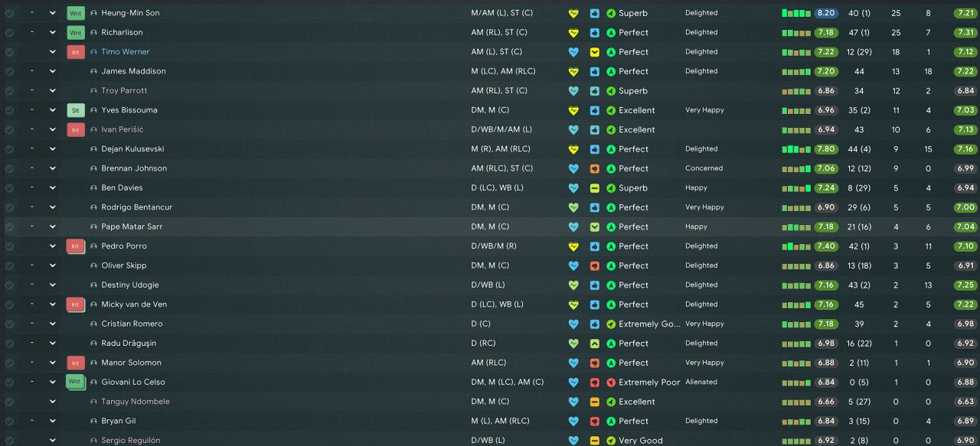
Task: Click the red Int badge on Pedro Porro
Action: click(76, 246)
